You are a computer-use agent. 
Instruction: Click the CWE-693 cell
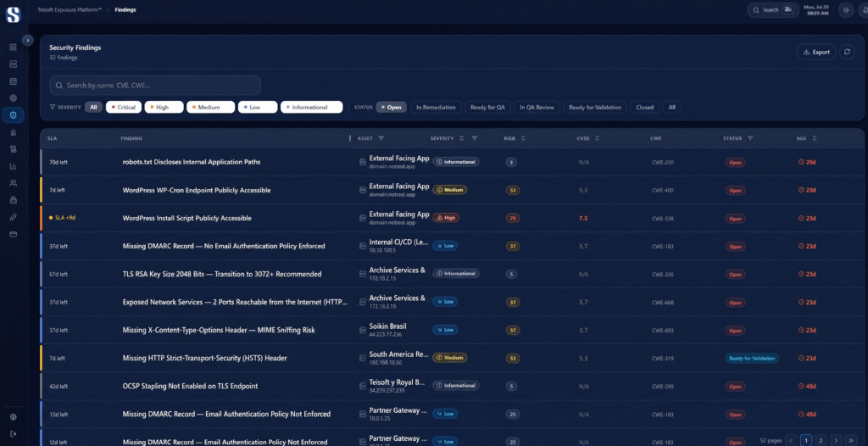click(663, 330)
